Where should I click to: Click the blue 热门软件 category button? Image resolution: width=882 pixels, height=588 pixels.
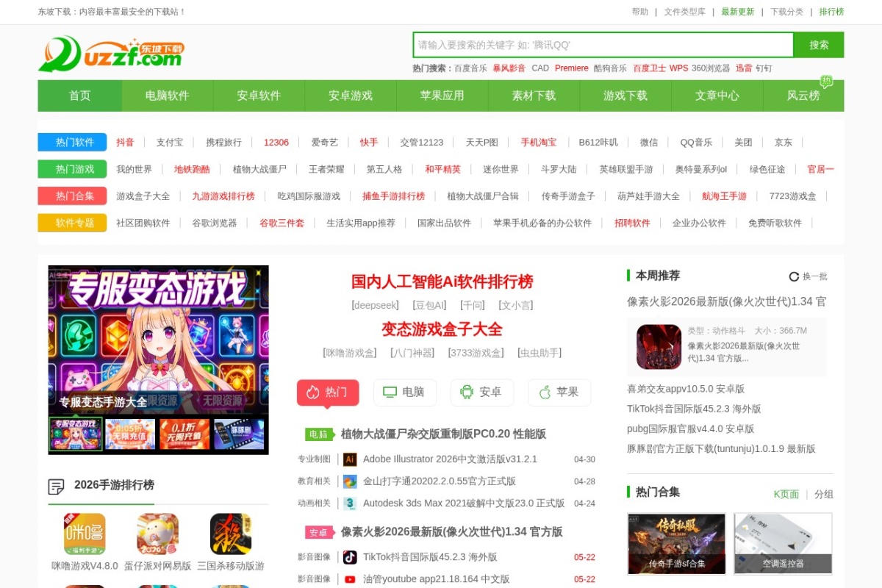coord(72,143)
